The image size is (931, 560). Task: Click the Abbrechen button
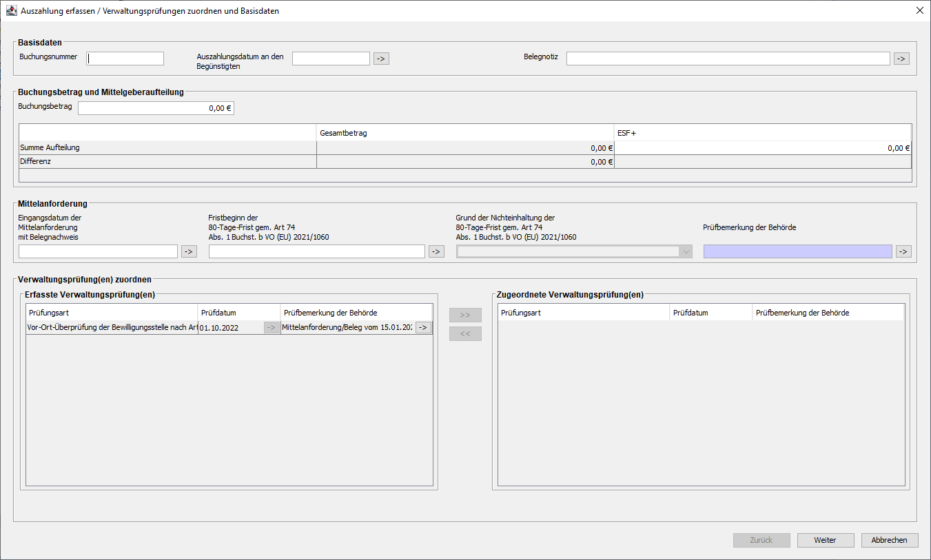889,540
